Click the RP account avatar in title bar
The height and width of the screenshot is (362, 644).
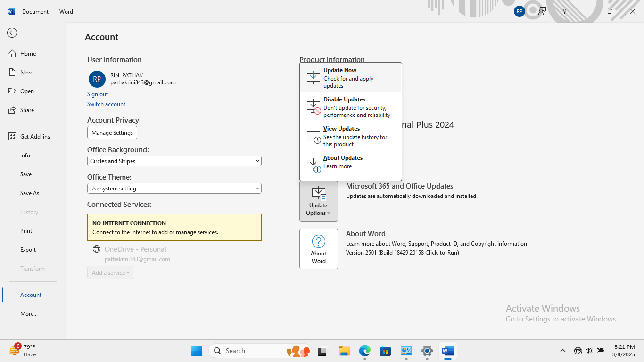[520, 11]
